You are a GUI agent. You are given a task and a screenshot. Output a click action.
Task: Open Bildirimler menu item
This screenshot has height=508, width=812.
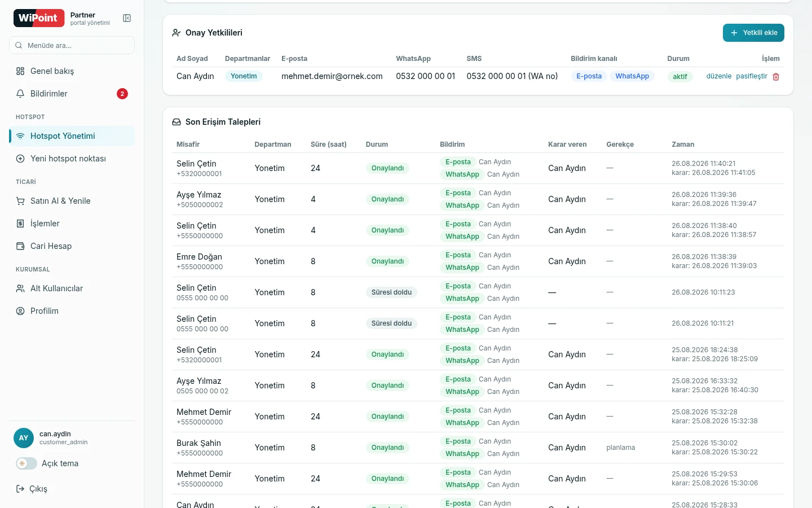(72, 94)
